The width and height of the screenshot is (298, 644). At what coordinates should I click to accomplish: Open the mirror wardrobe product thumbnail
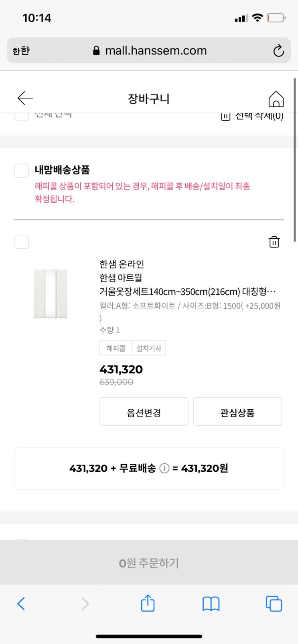tap(51, 294)
